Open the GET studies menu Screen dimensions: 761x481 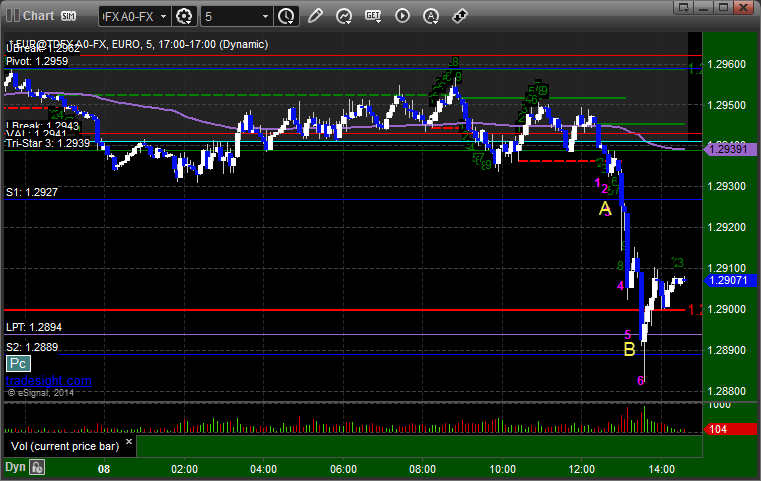point(373,16)
